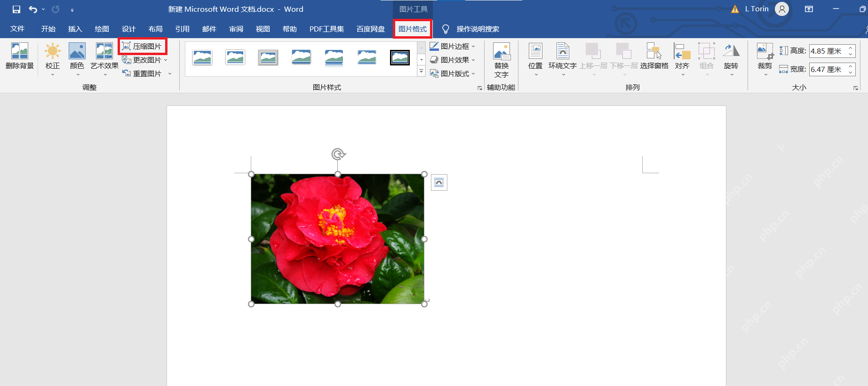Undo the last action
The height and width of the screenshot is (386, 868).
[33, 9]
